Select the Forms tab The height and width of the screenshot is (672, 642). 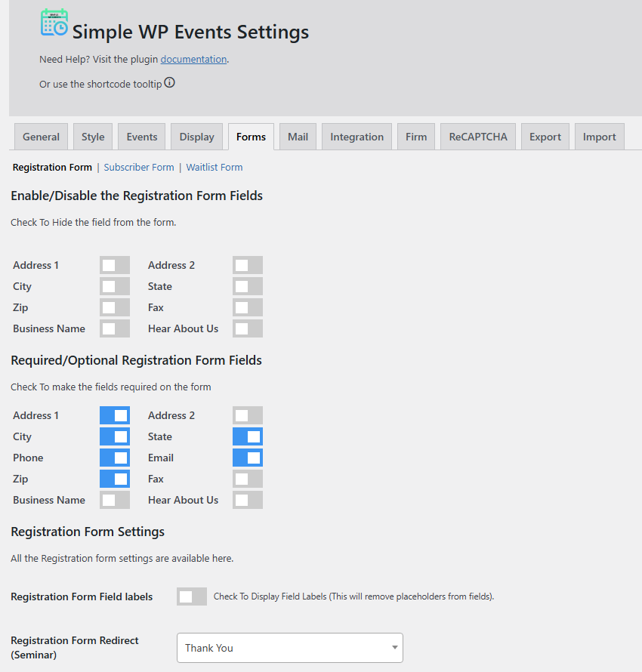point(252,137)
